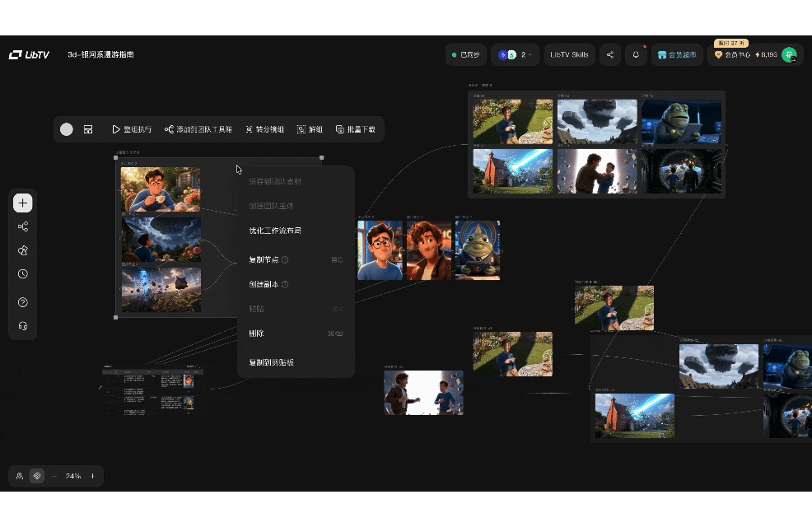Open the shapes assets icon in left sidebar
The width and height of the screenshot is (812, 527).
coord(23,250)
